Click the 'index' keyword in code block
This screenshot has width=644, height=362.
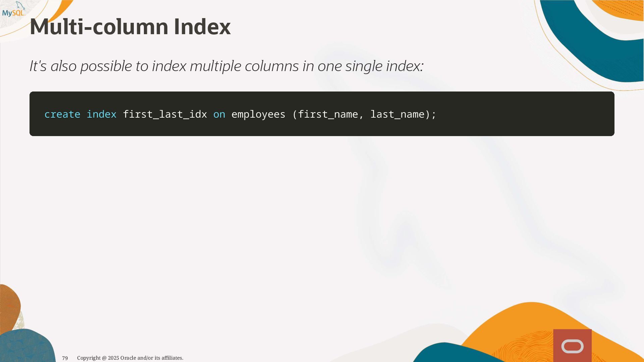click(x=101, y=114)
